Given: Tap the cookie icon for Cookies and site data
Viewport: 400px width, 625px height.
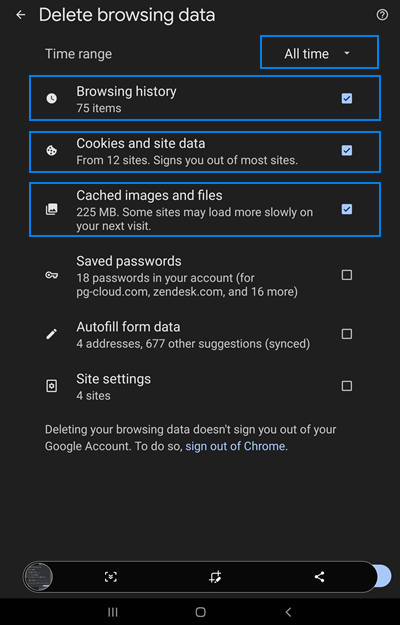Looking at the screenshot, I should click(52, 151).
